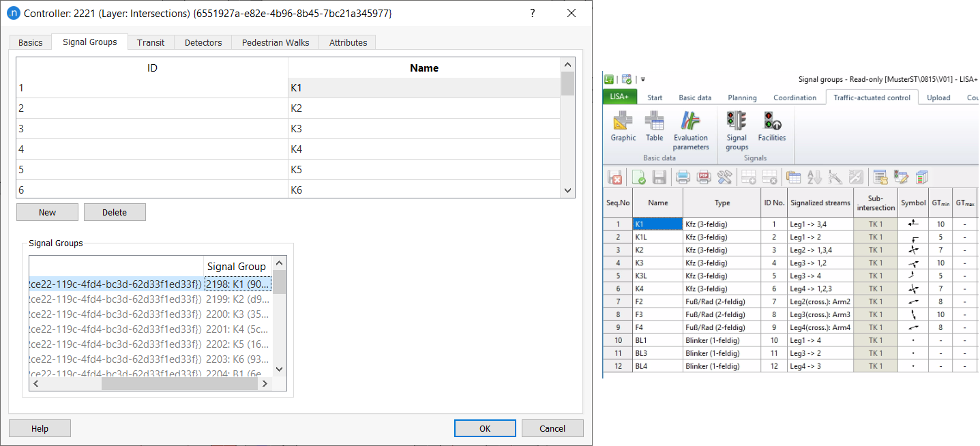
Task: Select the Coordination ribbon tab
Action: [x=795, y=98]
